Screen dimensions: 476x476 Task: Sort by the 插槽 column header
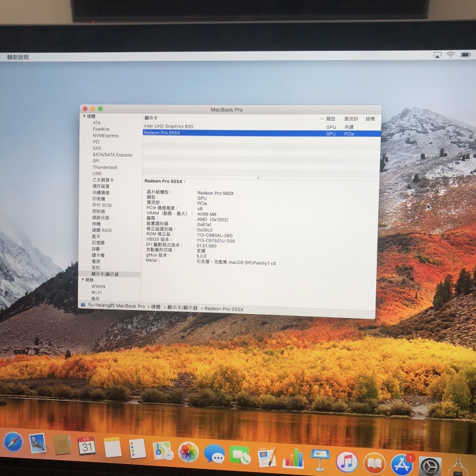(370, 119)
